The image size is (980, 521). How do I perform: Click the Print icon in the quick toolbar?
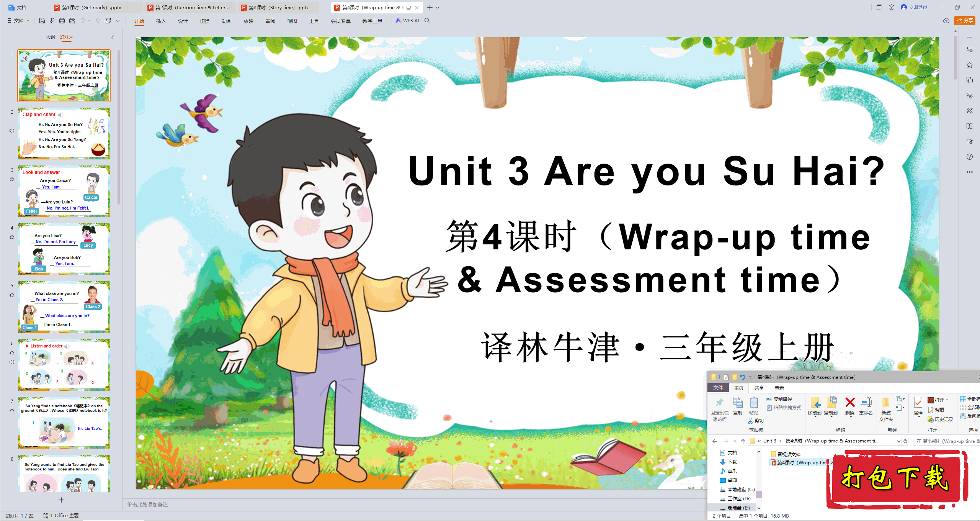pyautogui.click(x=62, y=21)
